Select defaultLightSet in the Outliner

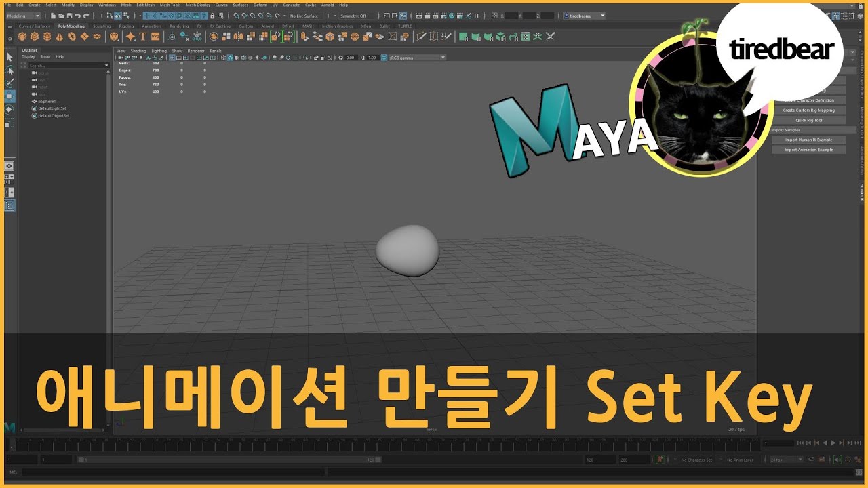53,108
